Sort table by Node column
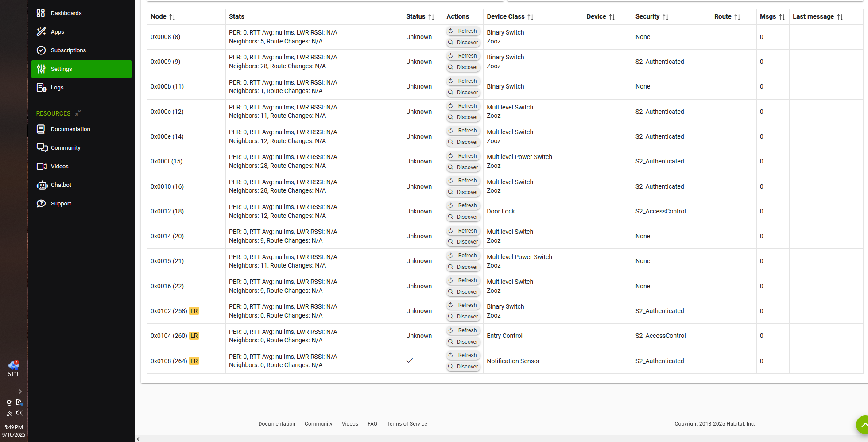Image resolution: width=868 pixels, height=442 pixels. 172,17
